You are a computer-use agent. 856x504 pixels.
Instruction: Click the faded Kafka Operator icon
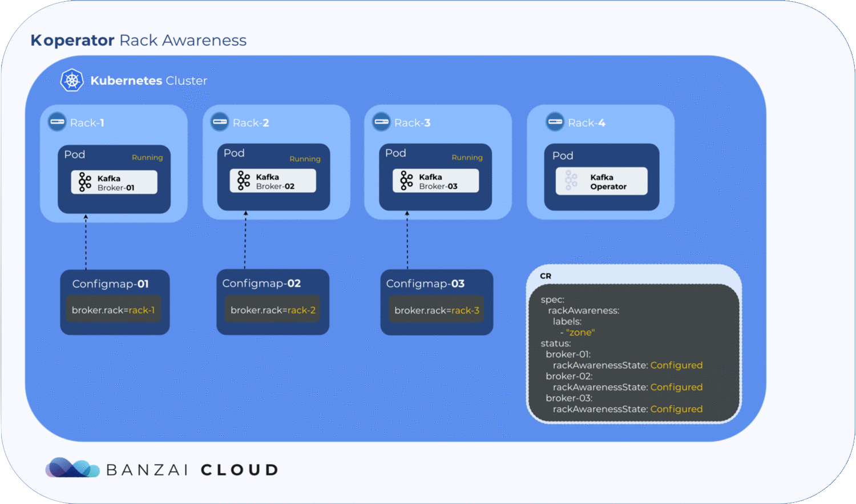click(x=571, y=181)
